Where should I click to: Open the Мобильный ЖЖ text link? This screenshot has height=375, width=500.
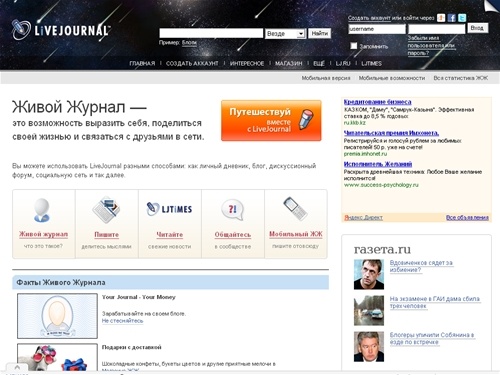point(296,234)
